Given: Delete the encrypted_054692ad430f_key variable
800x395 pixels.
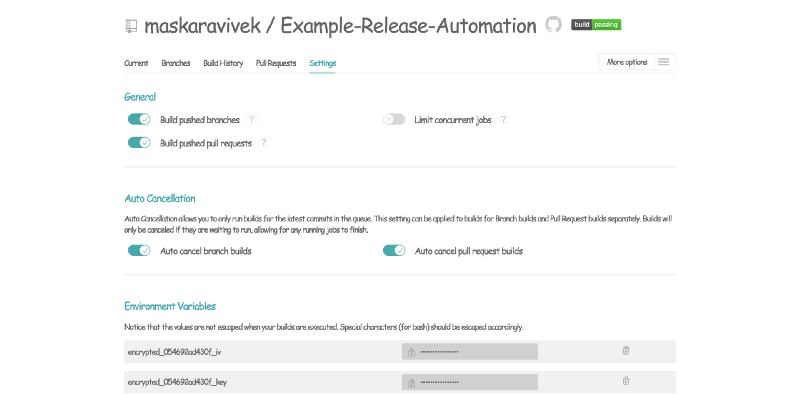Looking at the screenshot, I should click(626, 381).
